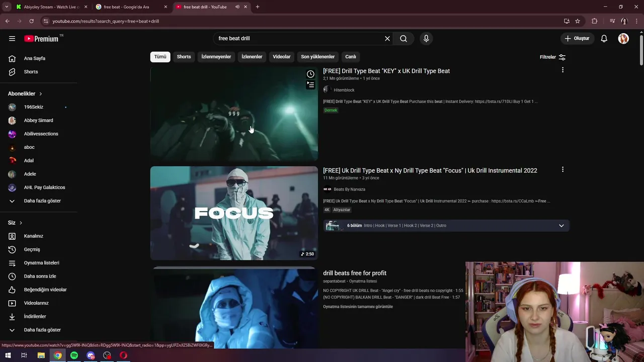
Task: Select the Tümü filter chip
Action: (x=160, y=57)
